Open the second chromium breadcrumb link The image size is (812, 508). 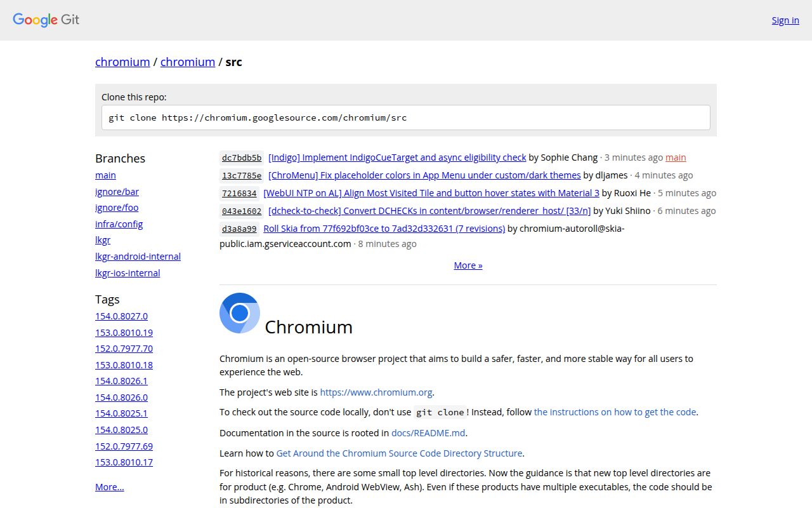(x=188, y=62)
